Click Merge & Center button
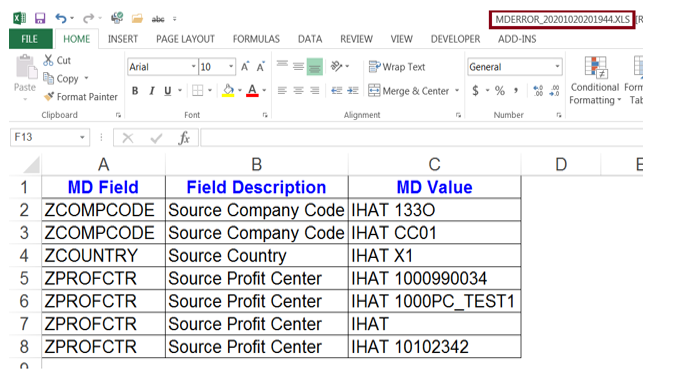This screenshot has width=684, height=377. pyautogui.click(x=408, y=91)
